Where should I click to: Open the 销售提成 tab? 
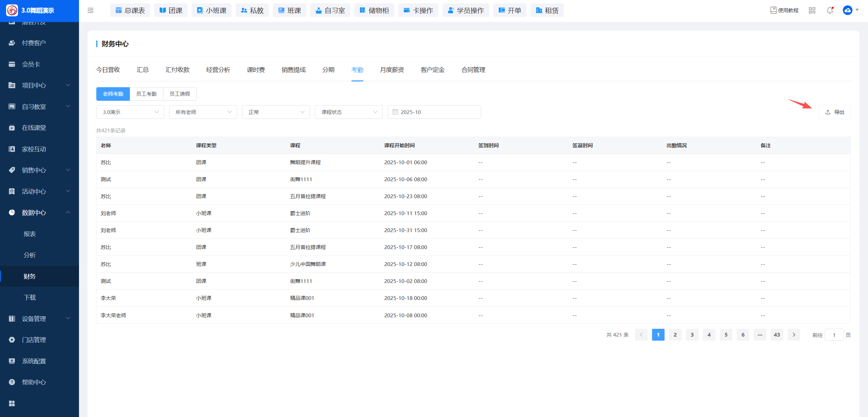click(x=294, y=70)
